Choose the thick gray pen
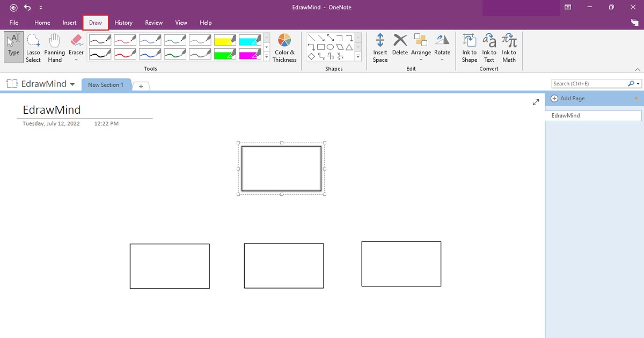Viewport: 644px width, 338px height. pyautogui.click(x=200, y=54)
